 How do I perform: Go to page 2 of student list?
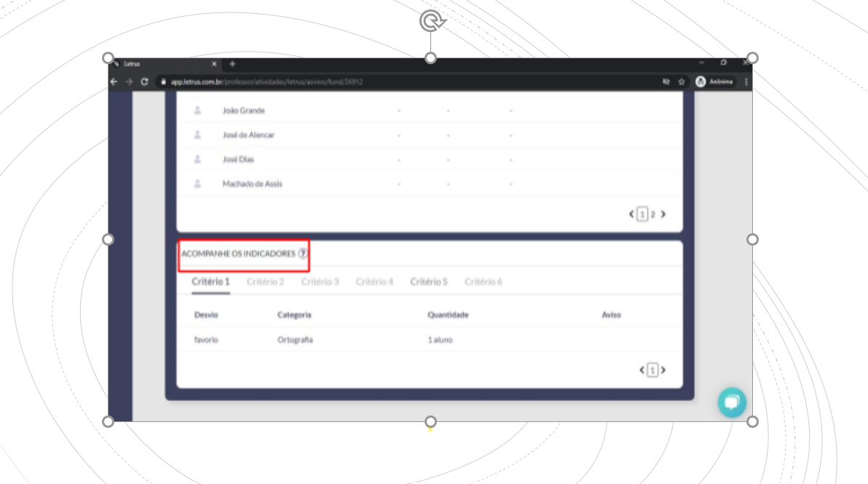652,214
